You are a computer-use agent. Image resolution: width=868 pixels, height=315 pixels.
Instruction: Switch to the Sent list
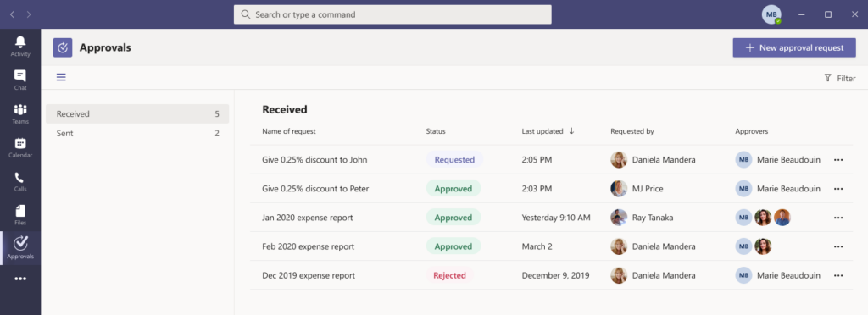(137, 133)
